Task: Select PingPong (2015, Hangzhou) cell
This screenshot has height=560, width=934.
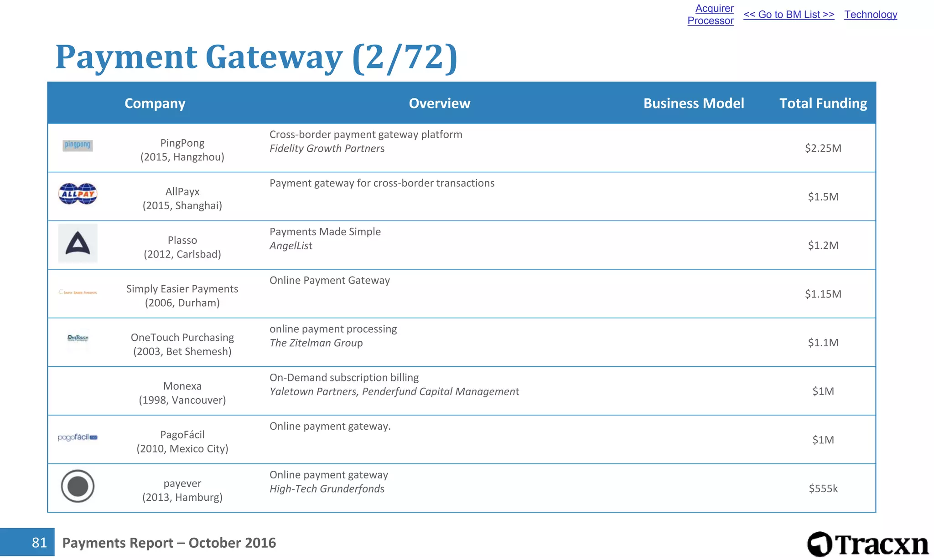Action: pos(182,150)
